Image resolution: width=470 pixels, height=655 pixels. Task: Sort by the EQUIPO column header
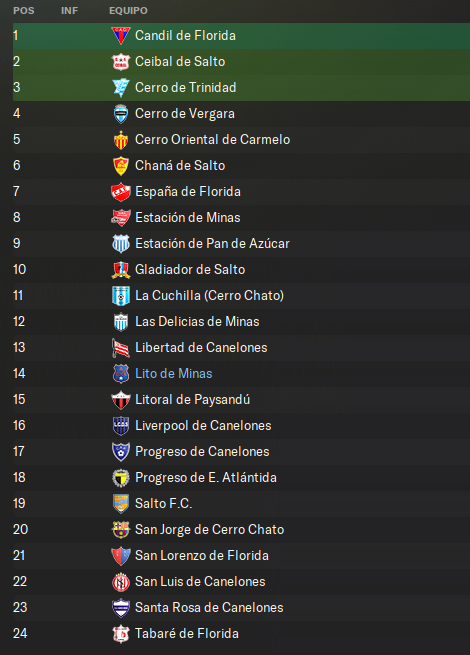(x=128, y=11)
